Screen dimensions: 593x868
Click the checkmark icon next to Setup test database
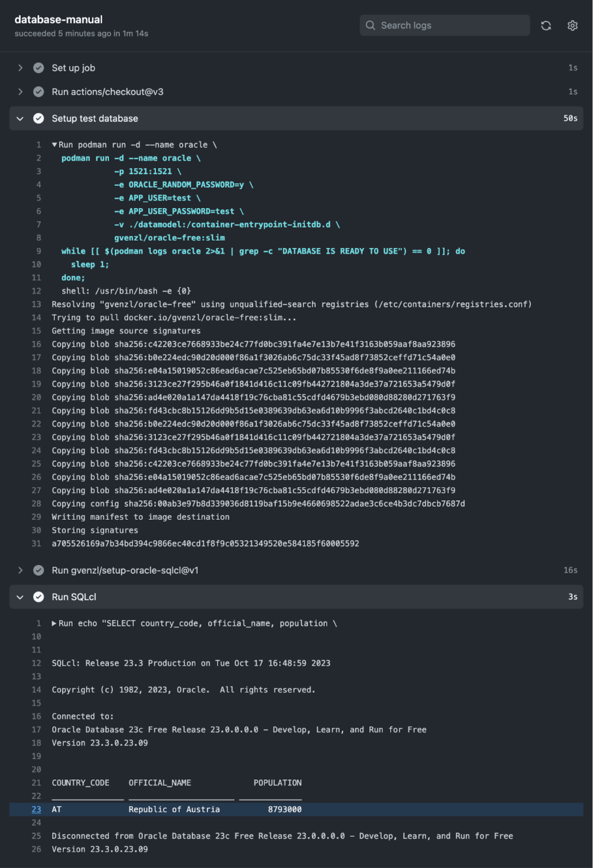pyautogui.click(x=37, y=119)
